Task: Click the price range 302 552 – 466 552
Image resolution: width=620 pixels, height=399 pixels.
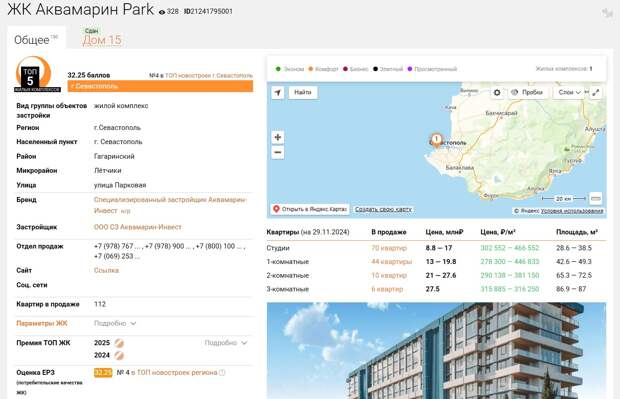Action: click(x=510, y=248)
